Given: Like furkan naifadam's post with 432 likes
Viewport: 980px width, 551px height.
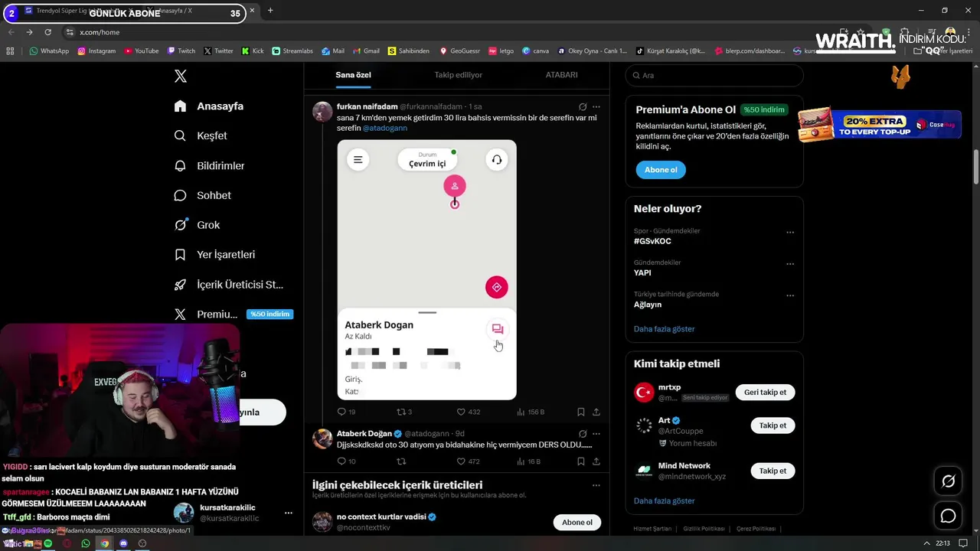Looking at the screenshot, I should tap(468, 412).
